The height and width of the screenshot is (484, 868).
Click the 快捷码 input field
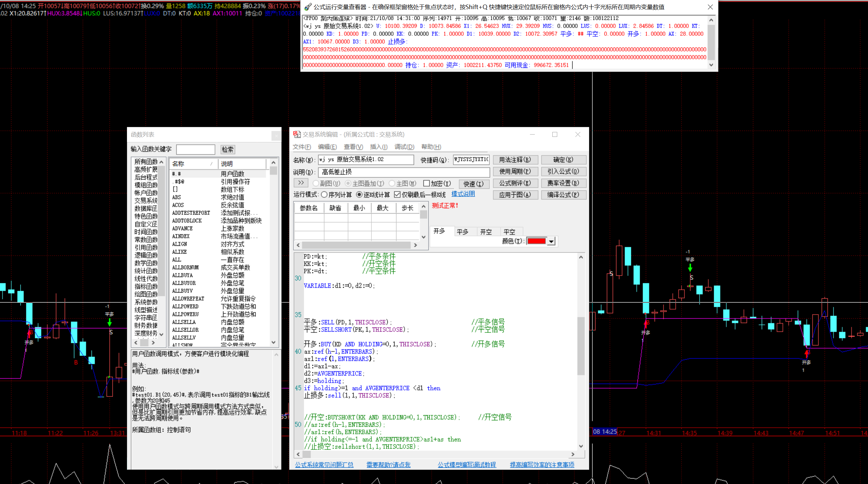(471, 160)
